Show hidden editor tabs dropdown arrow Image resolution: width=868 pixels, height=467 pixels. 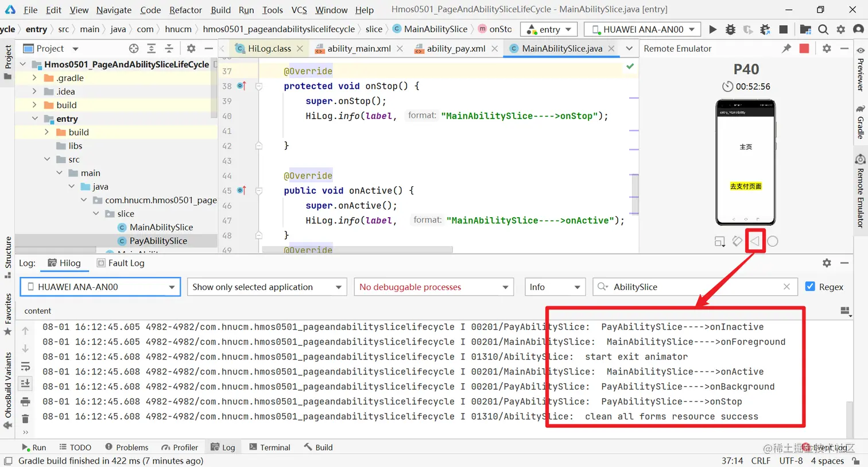[629, 48]
